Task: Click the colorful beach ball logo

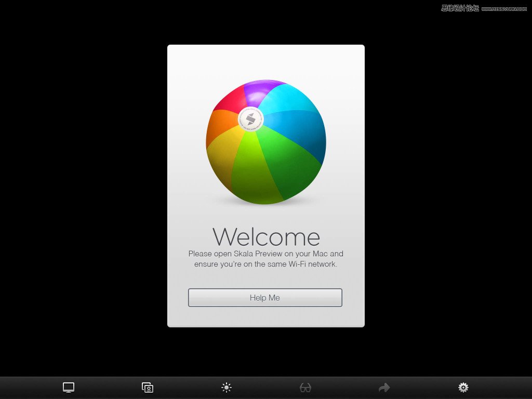Action: pos(266,142)
